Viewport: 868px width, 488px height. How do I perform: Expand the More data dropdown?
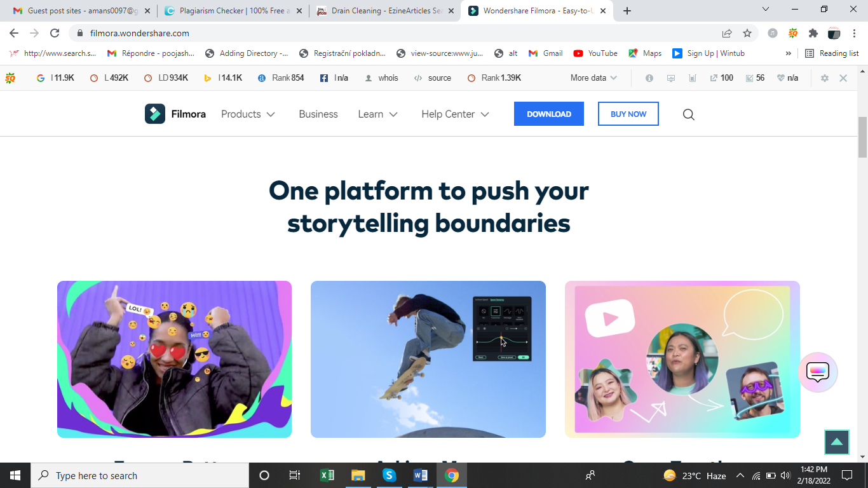point(593,78)
